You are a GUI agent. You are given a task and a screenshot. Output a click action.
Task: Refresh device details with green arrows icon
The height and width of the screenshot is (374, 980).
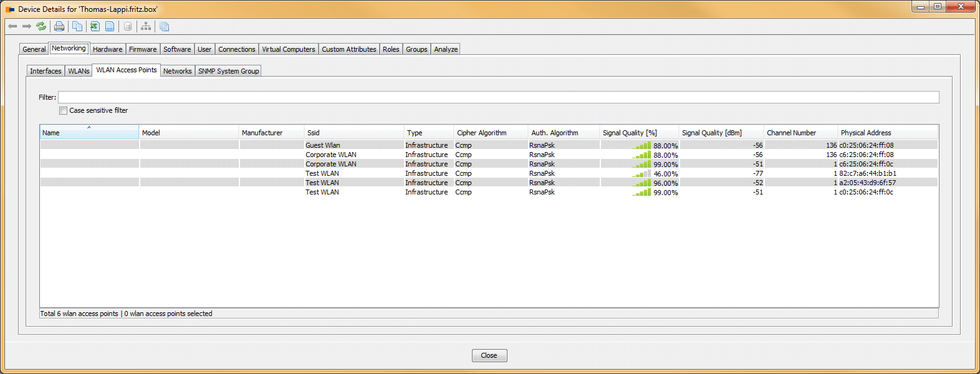pos(41,26)
